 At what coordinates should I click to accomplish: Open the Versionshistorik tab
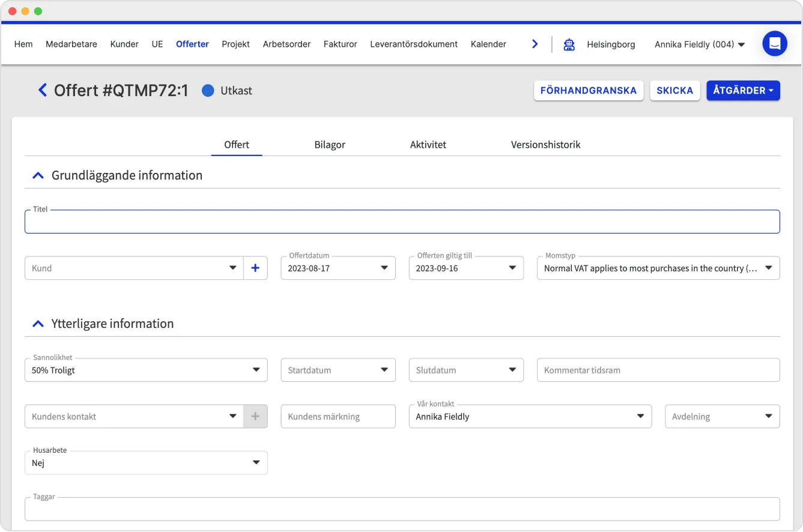click(545, 145)
